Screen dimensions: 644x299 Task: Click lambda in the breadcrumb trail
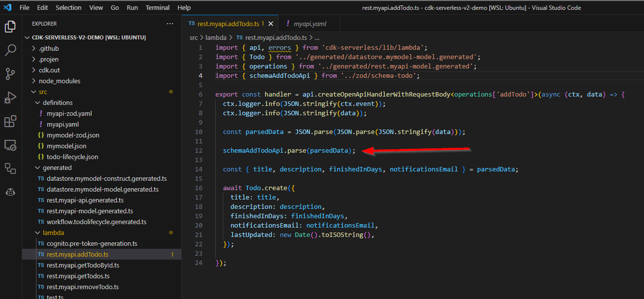216,37
